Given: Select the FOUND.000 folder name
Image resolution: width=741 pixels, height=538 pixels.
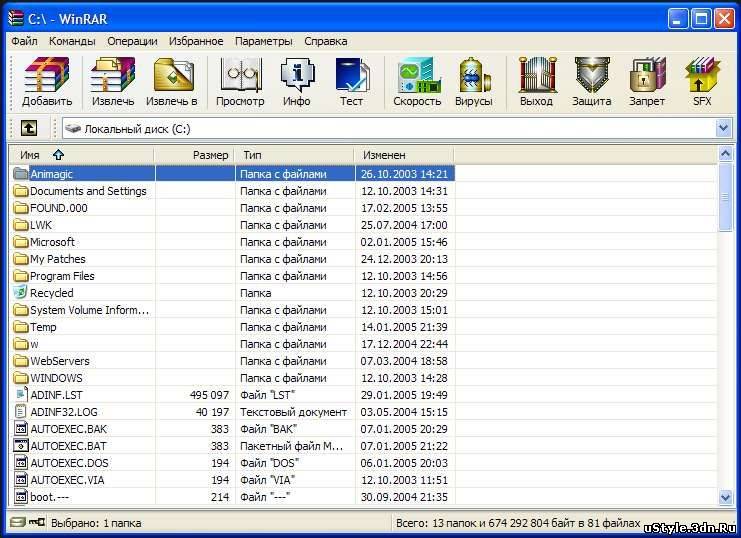Looking at the screenshot, I should 59,208.
